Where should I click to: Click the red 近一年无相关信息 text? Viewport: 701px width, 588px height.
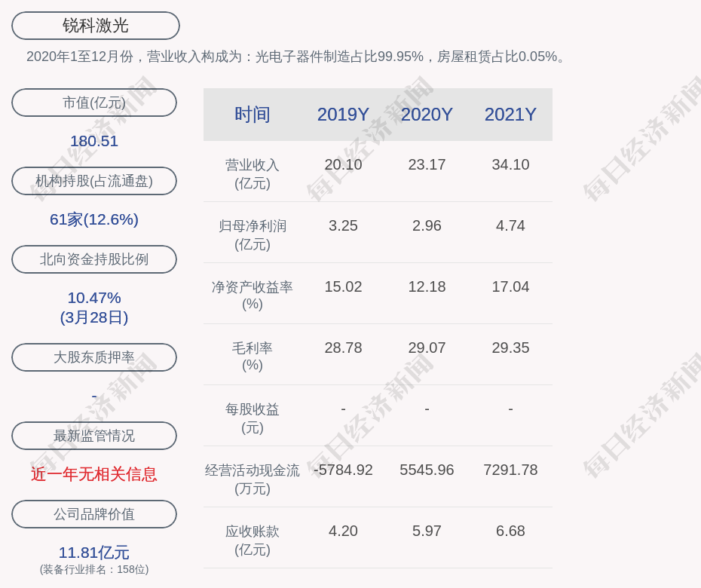pos(94,474)
